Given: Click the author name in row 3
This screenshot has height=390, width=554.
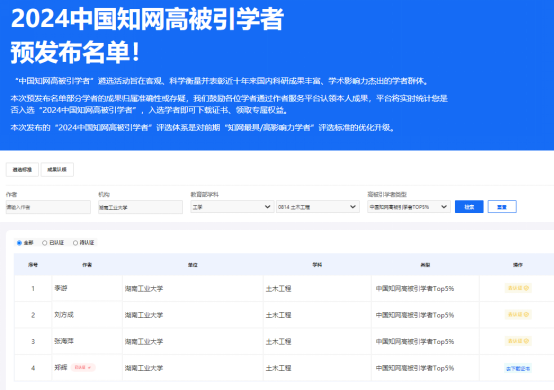Looking at the screenshot, I should click(64, 341).
